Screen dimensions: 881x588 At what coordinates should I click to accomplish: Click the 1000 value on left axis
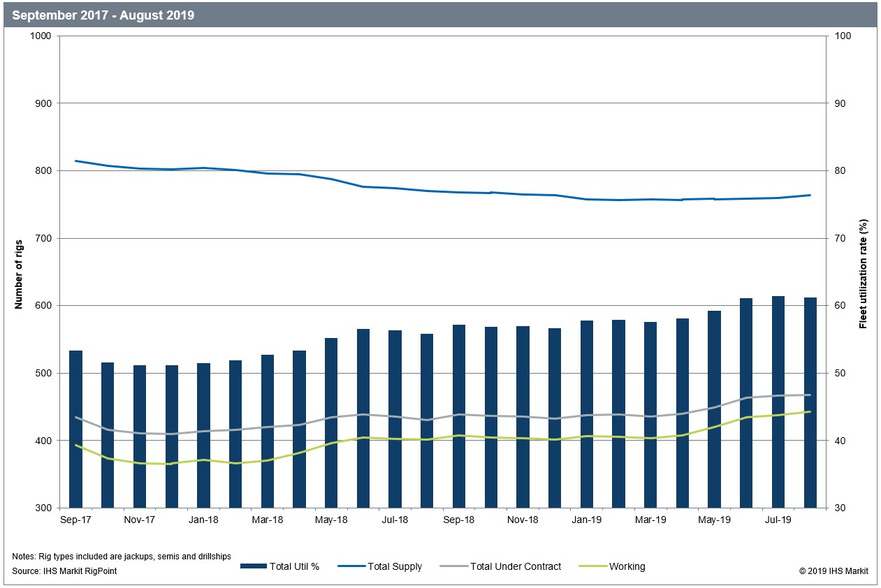(44, 36)
